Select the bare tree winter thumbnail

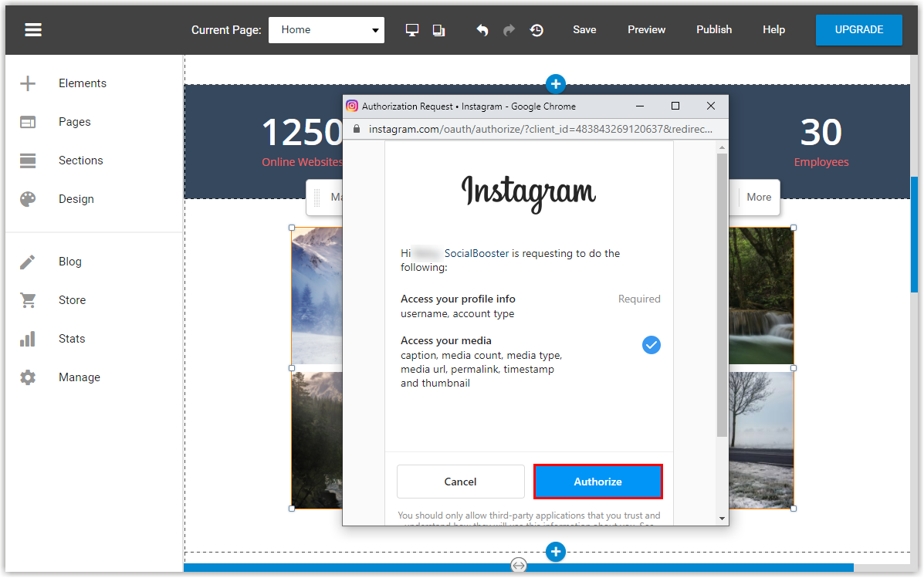(x=761, y=440)
